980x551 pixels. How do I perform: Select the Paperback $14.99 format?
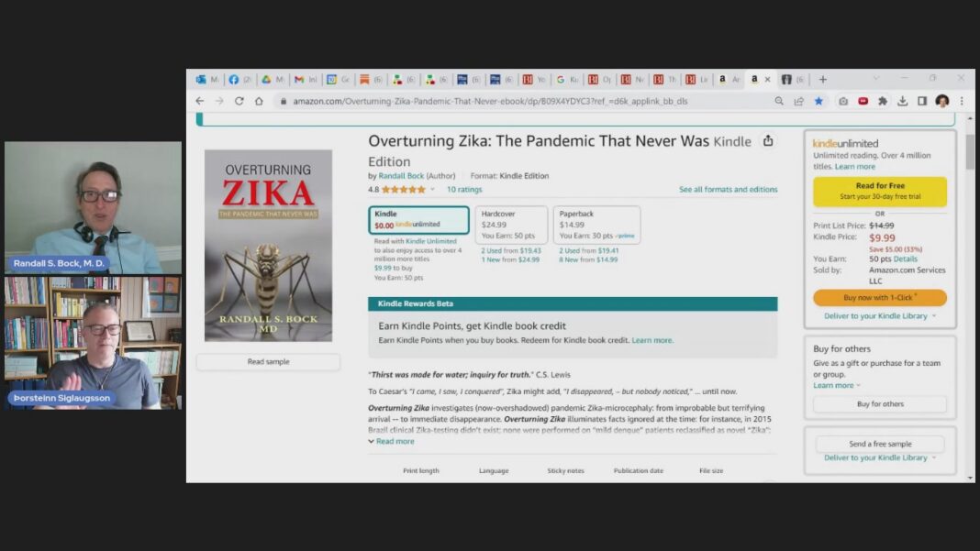[596, 225]
